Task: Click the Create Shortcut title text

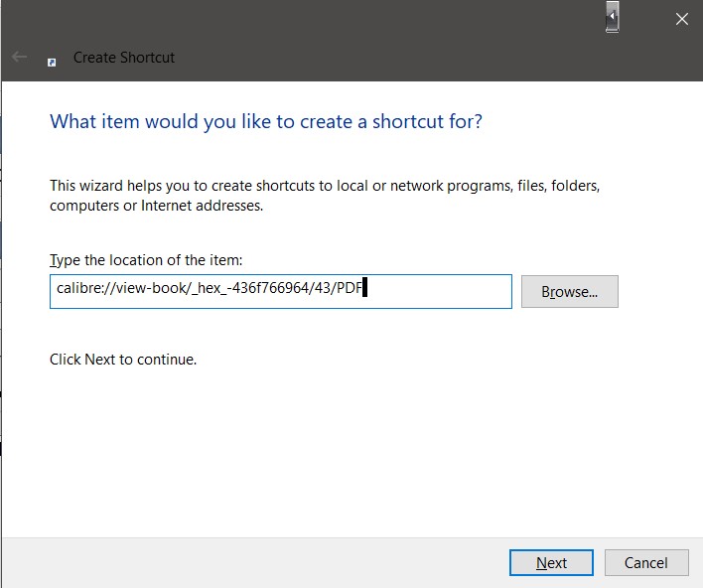Action: (x=124, y=58)
